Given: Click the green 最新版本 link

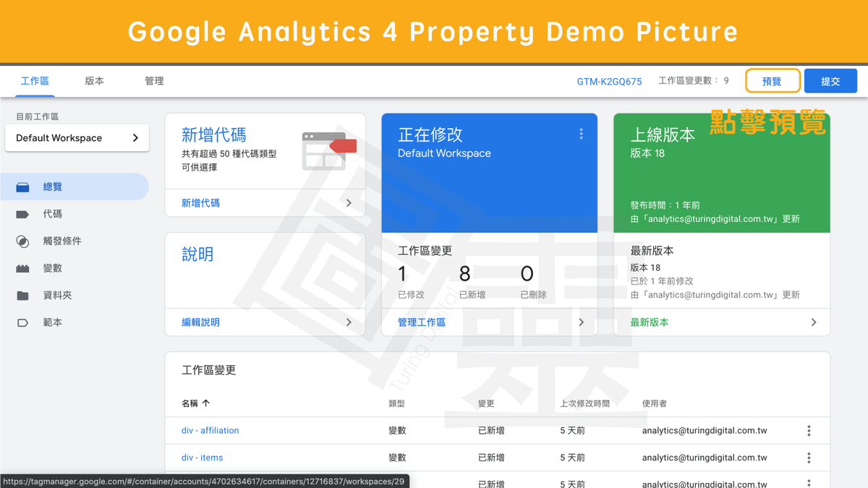Looking at the screenshot, I should click(650, 322).
